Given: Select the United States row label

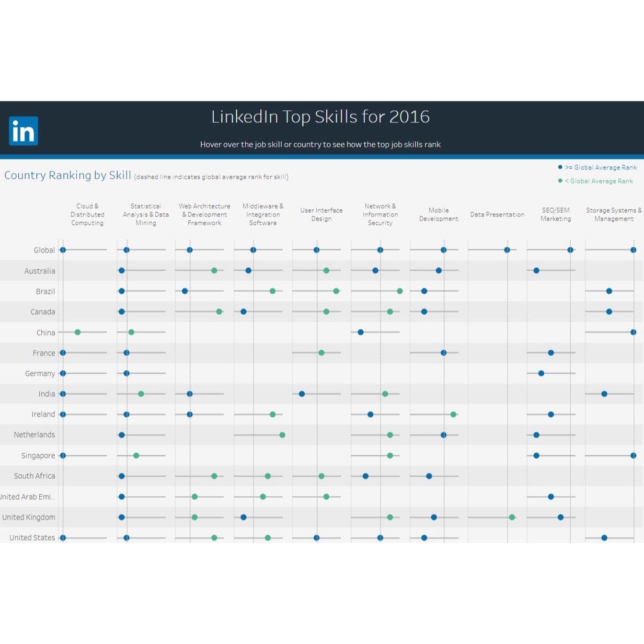Looking at the screenshot, I should point(32,537).
